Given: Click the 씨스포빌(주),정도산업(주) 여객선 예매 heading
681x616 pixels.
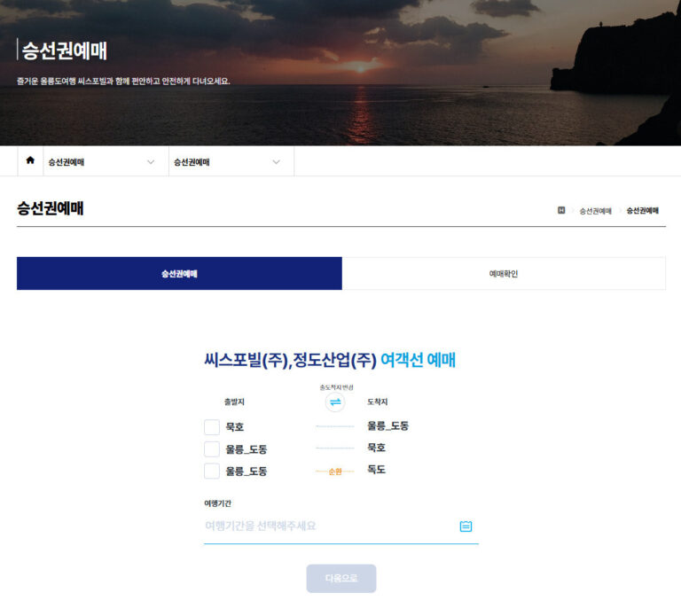Looking at the screenshot, I should click(x=330, y=360).
